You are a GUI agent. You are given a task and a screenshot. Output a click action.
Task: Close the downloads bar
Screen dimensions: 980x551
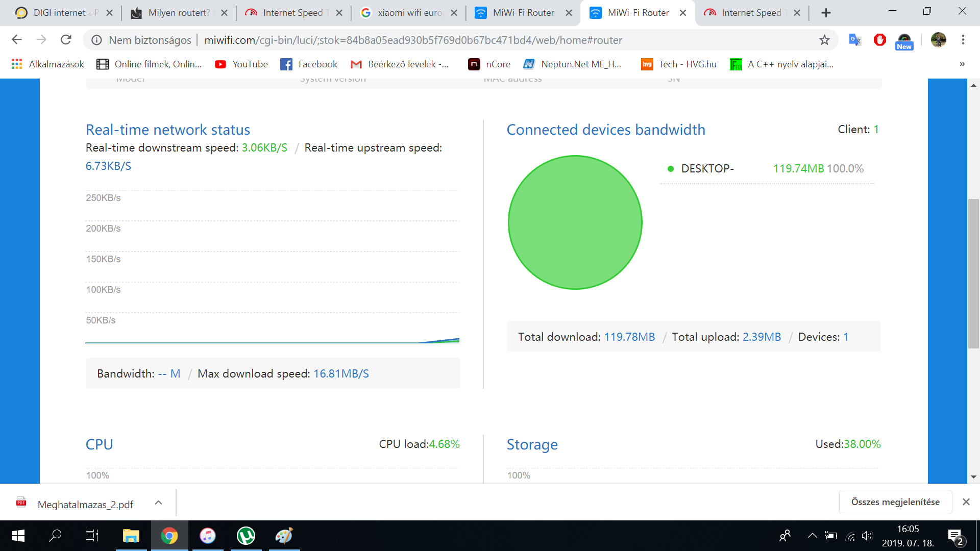(966, 502)
